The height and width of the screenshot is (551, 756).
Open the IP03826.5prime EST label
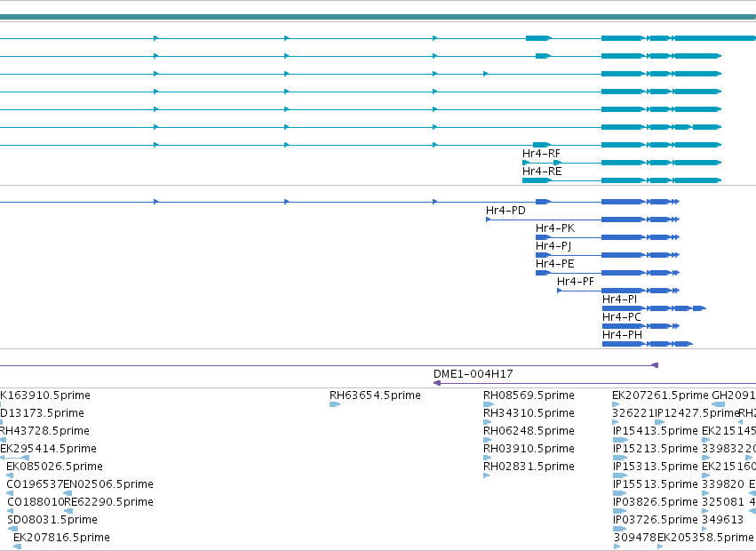click(656, 502)
